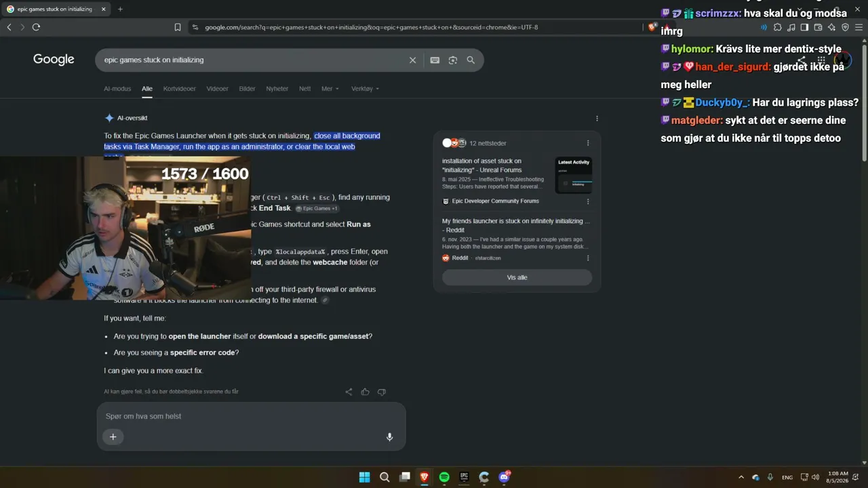This screenshot has height=488, width=868.
Task: Open Brave media playlist music icon
Action: pos(791,27)
